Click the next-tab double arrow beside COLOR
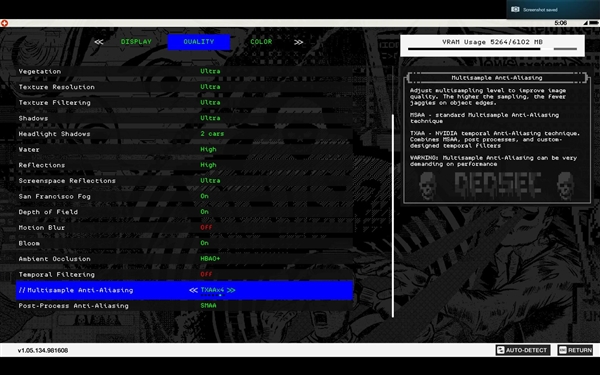600x375 pixels. tap(298, 42)
